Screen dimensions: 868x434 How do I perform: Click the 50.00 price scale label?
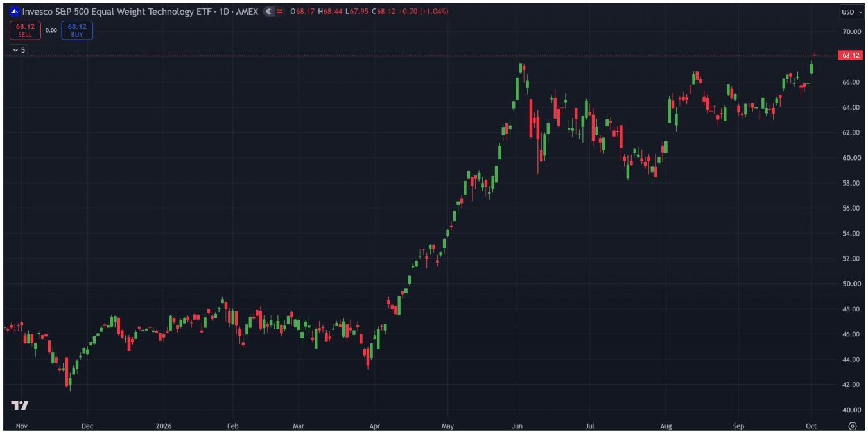click(x=851, y=284)
